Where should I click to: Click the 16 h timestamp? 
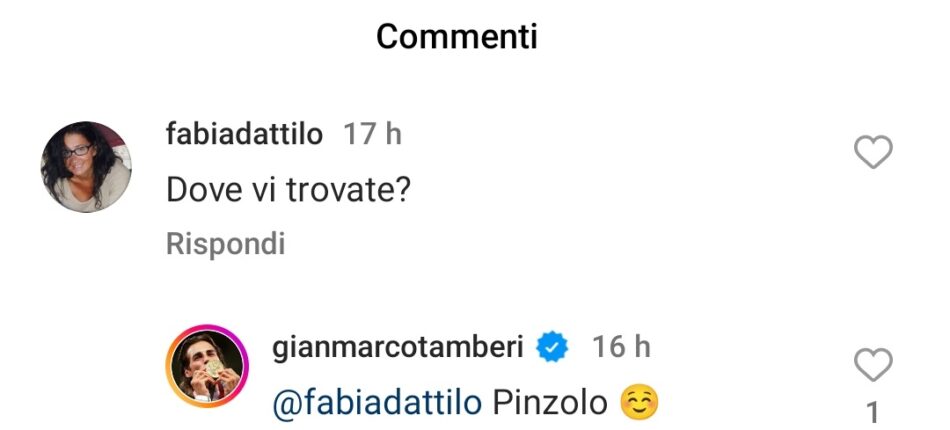620,347
